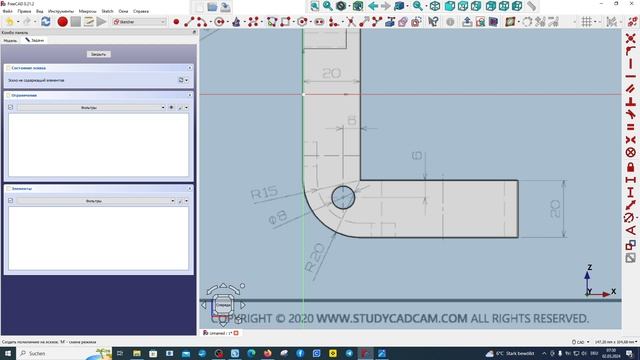
Task: Click the Закрыть button
Action: click(98, 54)
